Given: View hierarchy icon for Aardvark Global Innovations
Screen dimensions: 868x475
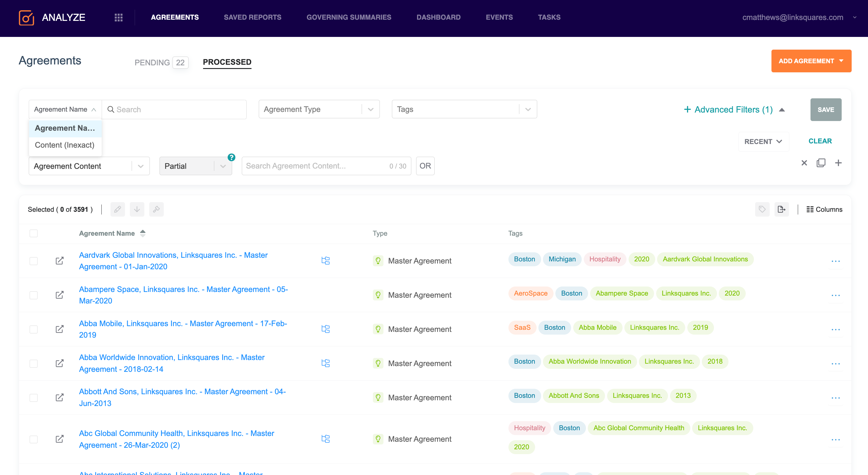Looking at the screenshot, I should point(326,261).
